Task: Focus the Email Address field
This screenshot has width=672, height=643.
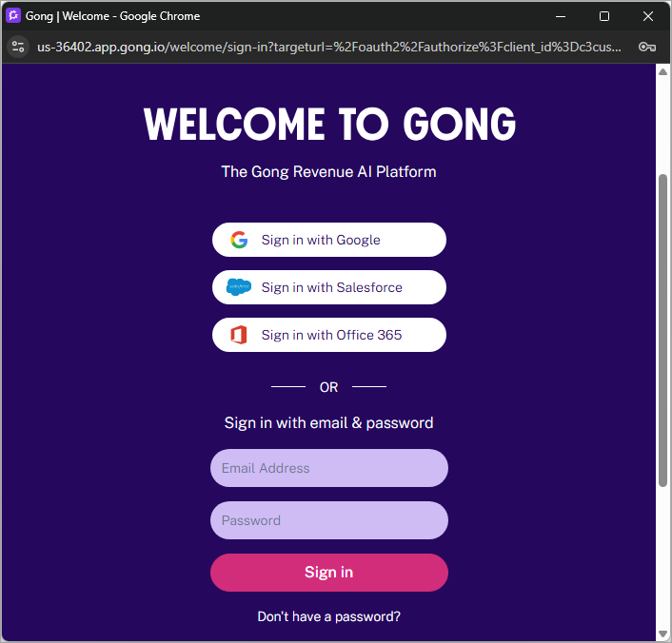Action: pyautogui.click(x=329, y=468)
